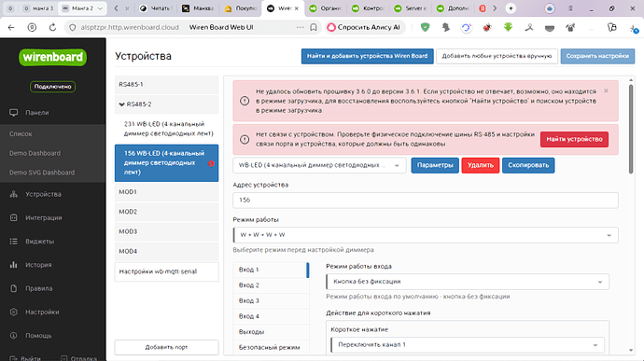This screenshot has height=361, width=644.
Task: Open Виджеты in sidebar
Action: 39,242
